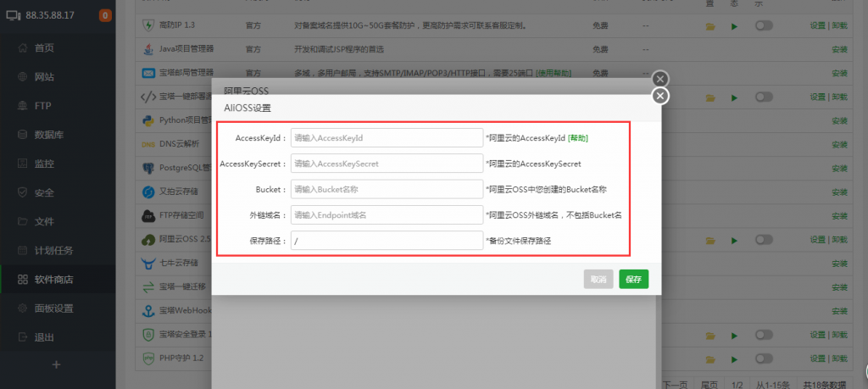Toggle homepage display switch for 宝塔一键部署
This screenshot has height=389, width=868.
click(x=764, y=97)
